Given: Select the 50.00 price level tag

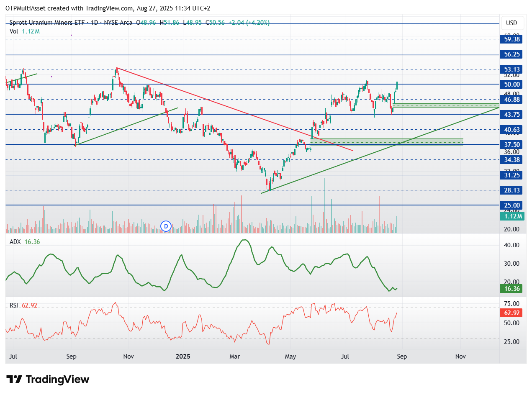Looking at the screenshot, I should pyautogui.click(x=511, y=84).
